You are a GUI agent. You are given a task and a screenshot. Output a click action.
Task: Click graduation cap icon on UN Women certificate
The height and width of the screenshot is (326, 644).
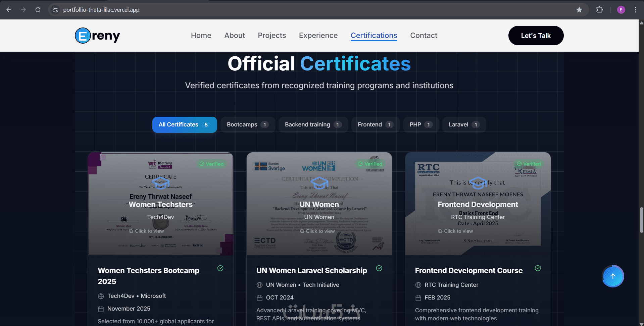click(319, 183)
